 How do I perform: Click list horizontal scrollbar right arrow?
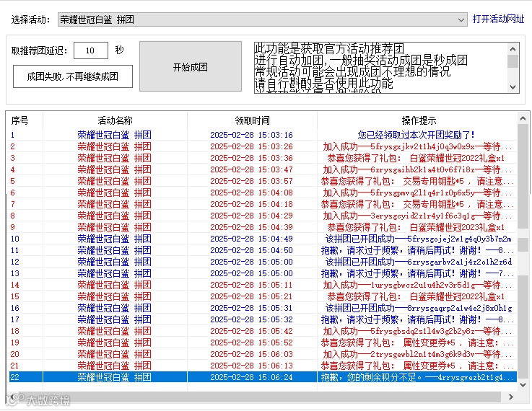(510, 397)
